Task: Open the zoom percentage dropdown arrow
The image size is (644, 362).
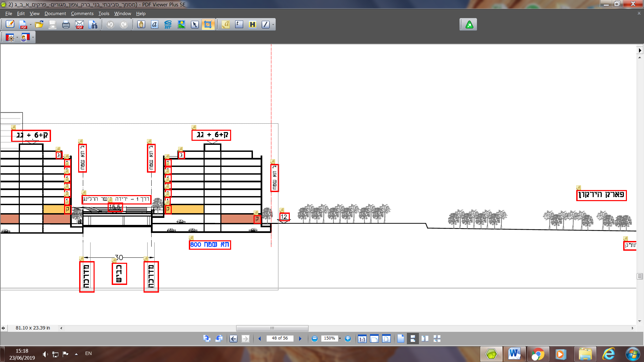Action: click(340, 339)
